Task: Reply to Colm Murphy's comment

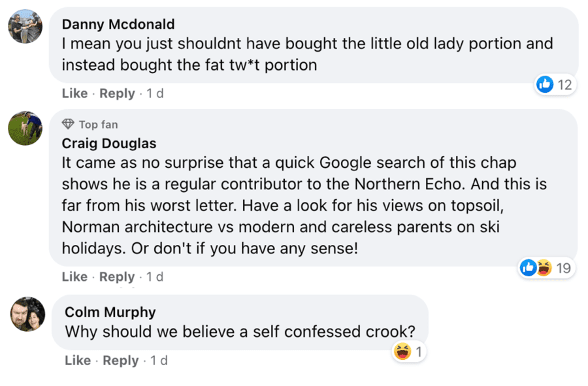Action: pyautogui.click(x=121, y=361)
